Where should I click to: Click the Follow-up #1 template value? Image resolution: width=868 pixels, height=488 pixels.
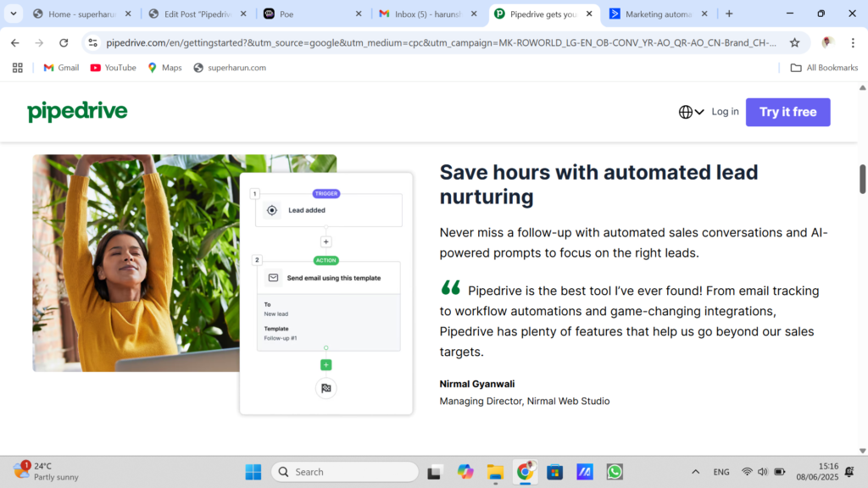[x=281, y=338]
